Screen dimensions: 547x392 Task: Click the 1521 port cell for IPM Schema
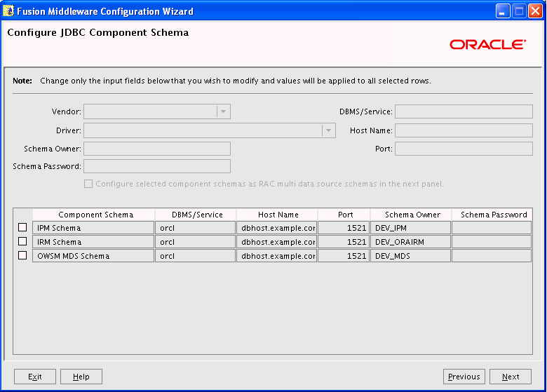click(x=344, y=228)
